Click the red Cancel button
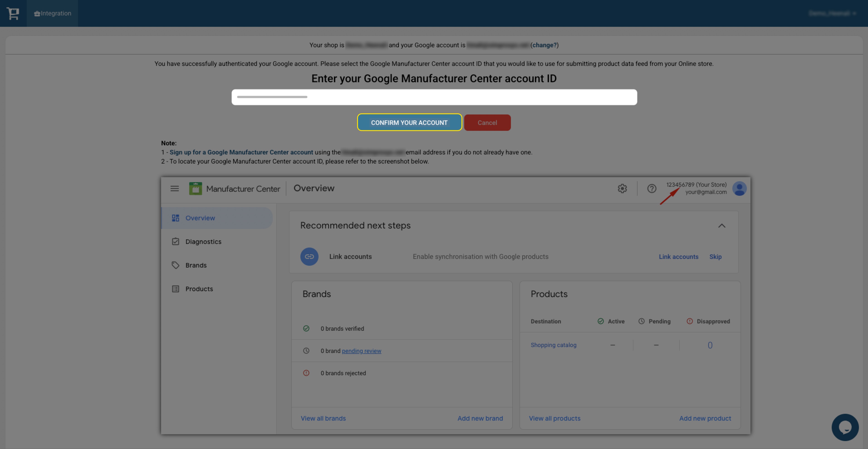 pyautogui.click(x=487, y=122)
